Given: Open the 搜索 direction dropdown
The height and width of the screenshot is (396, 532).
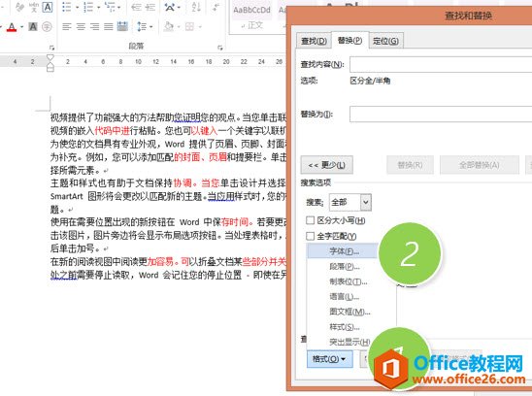Looking at the screenshot, I should (x=365, y=203).
